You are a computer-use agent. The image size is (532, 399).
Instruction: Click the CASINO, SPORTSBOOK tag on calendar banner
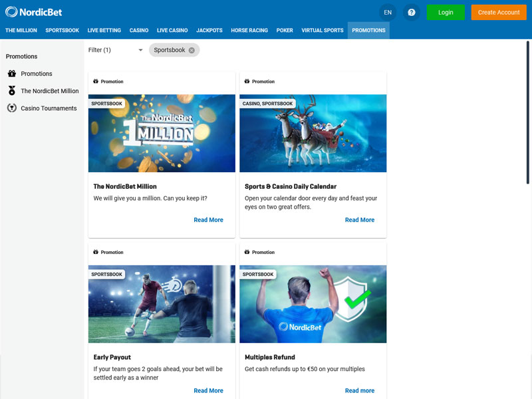pyautogui.click(x=267, y=104)
